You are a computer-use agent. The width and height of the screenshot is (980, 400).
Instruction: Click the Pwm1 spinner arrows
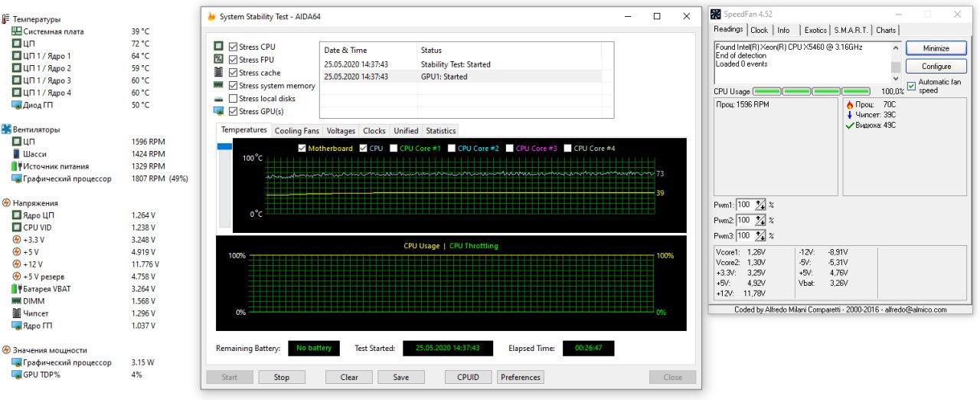tap(760, 205)
